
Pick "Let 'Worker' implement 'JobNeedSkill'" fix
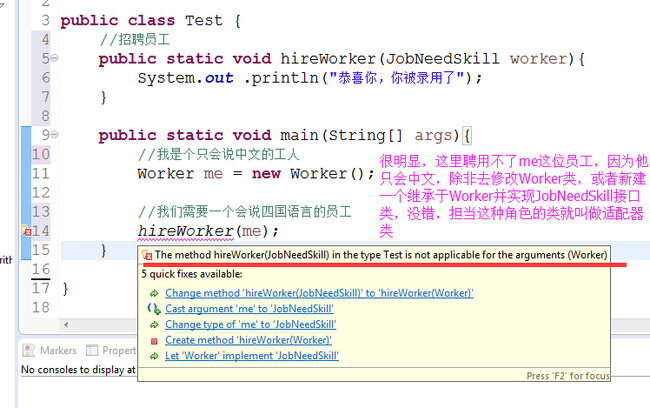point(252,356)
